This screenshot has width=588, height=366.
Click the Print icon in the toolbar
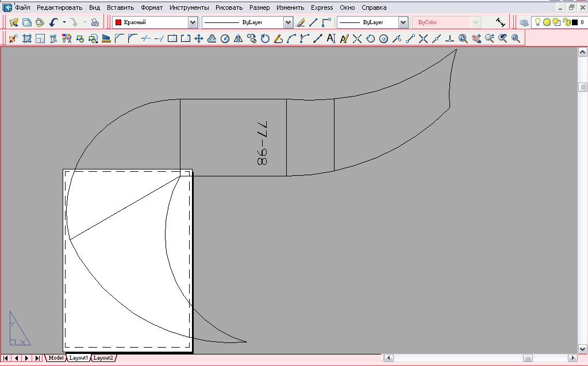click(x=95, y=22)
